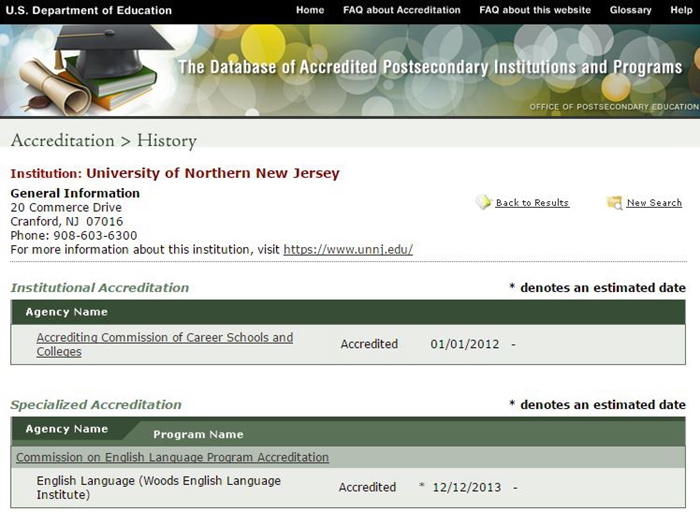Viewport: 700px width, 512px height.
Task: Open the Glossary page
Action: [630, 10]
